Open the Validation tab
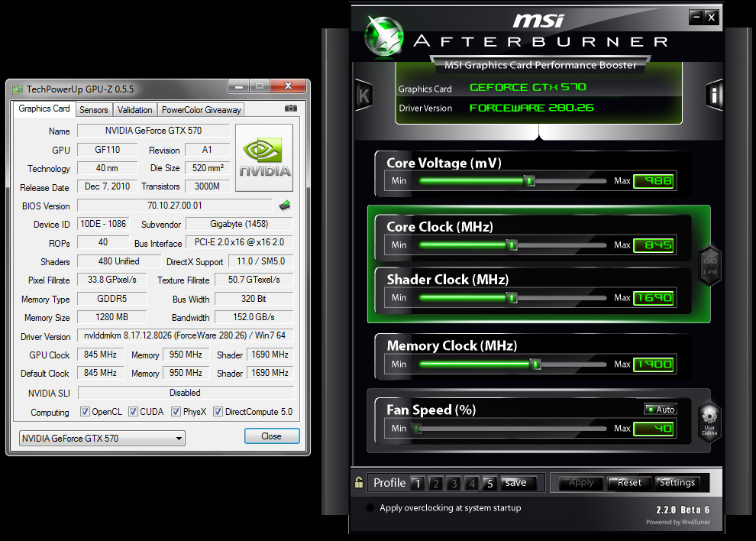The width and height of the screenshot is (756, 541). [134, 110]
